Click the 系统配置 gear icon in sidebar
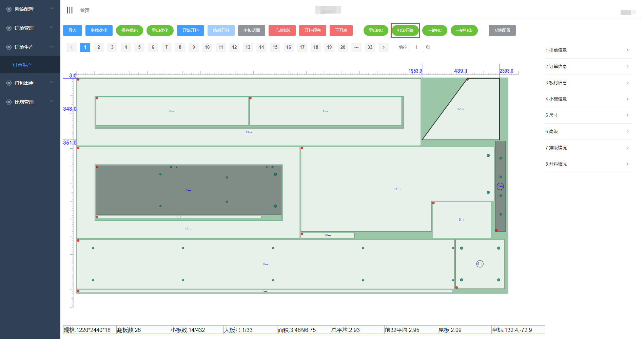The image size is (644, 339). point(9,9)
